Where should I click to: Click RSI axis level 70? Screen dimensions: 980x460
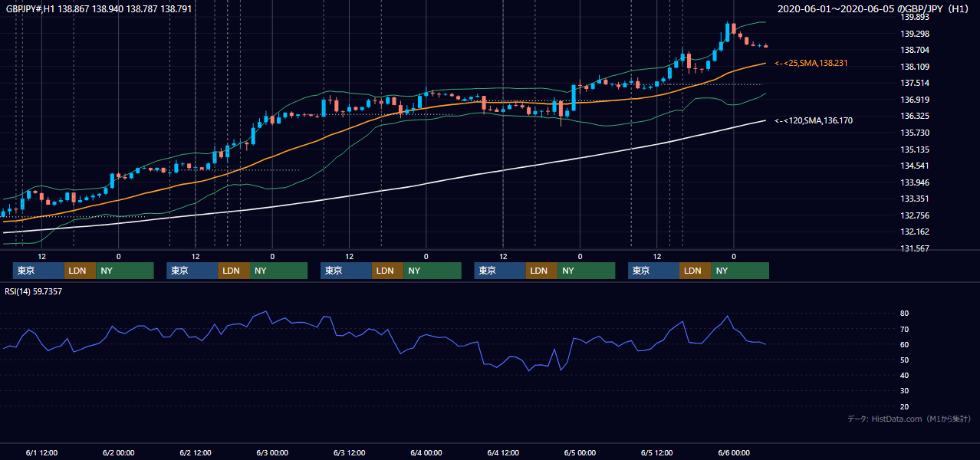905,329
